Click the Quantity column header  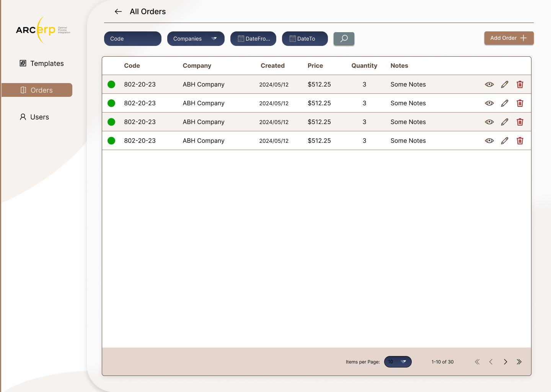pyautogui.click(x=364, y=65)
